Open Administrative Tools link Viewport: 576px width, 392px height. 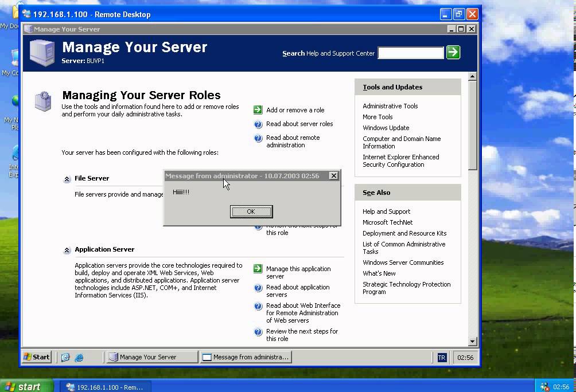coord(390,106)
